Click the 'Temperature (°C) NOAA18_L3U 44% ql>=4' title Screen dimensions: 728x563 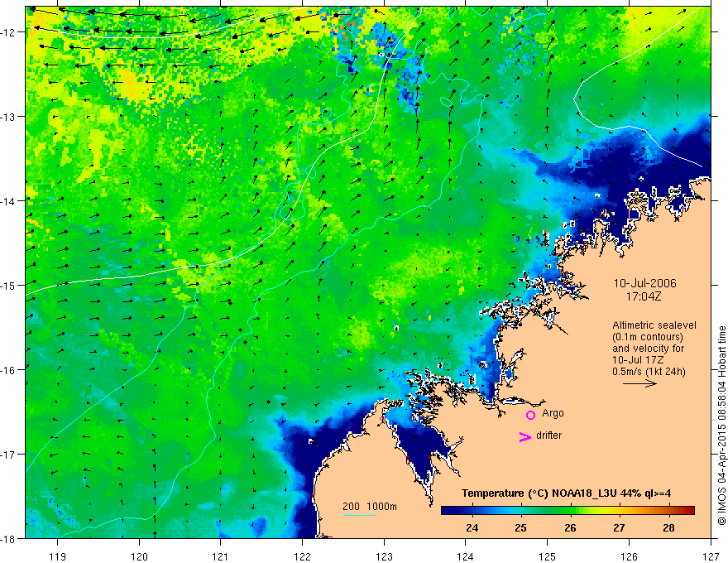[x=566, y=493]
